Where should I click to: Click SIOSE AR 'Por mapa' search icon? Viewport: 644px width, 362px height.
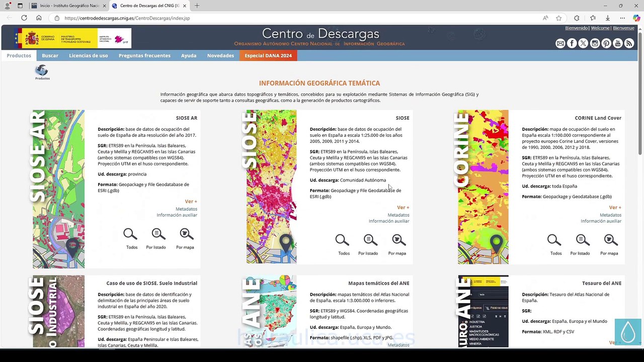(x=187, y=234)
